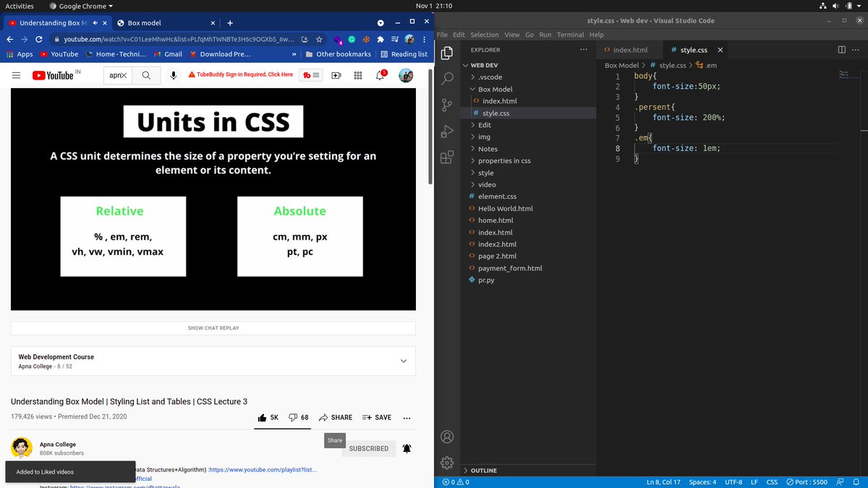The image size is (868, 488).
Task: Click SAVE to playlist button
Action: 377,418
